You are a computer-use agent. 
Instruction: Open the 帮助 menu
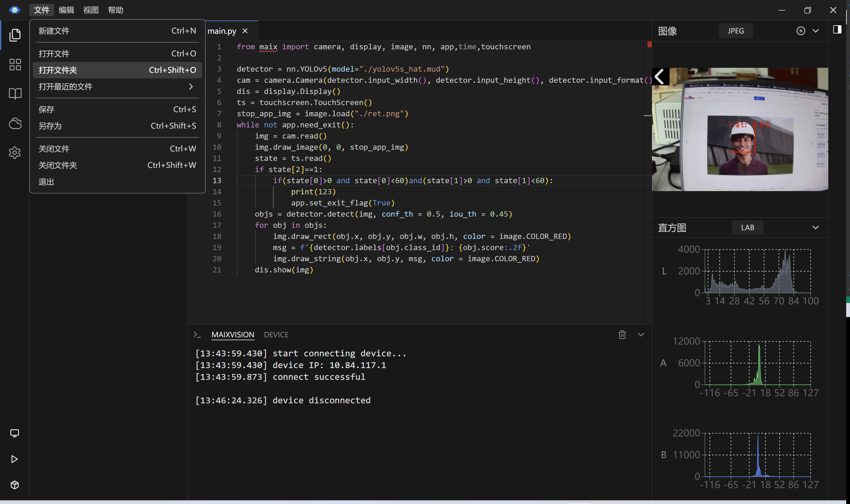(x=115, y=10)
